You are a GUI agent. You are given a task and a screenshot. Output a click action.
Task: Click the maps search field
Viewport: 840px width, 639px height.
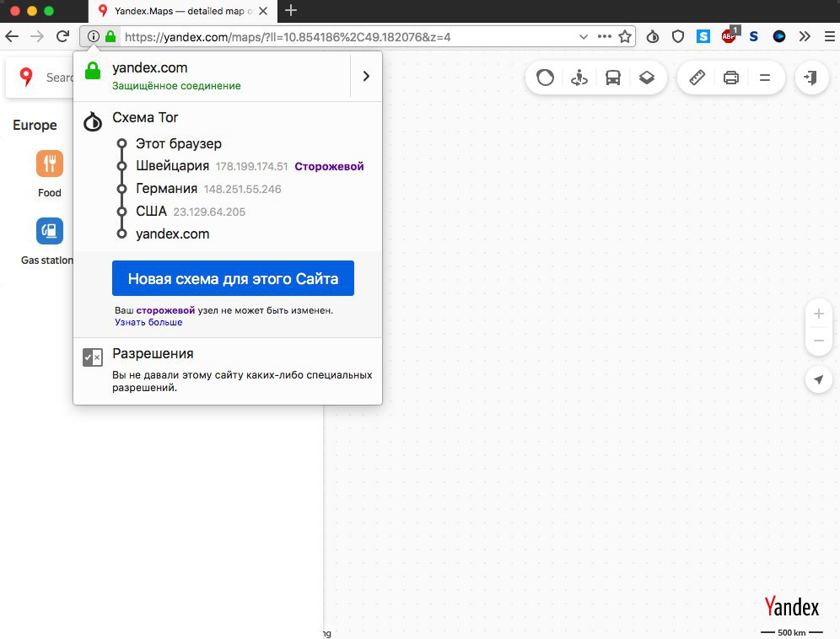pyautogui.click(x=59, y=78)
